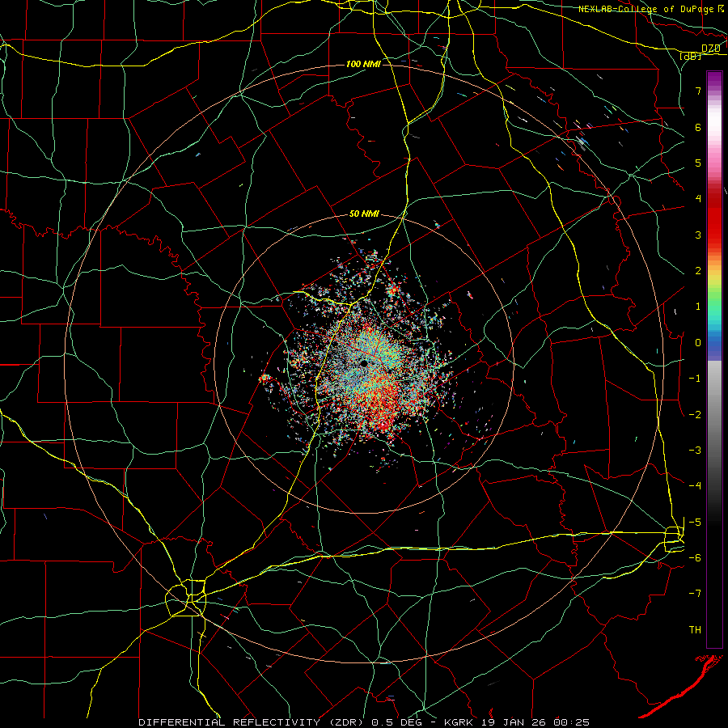Screen dimensions: 728x728
Task: Click the 0 value on the dB scale
Action: tap(698, 343)
